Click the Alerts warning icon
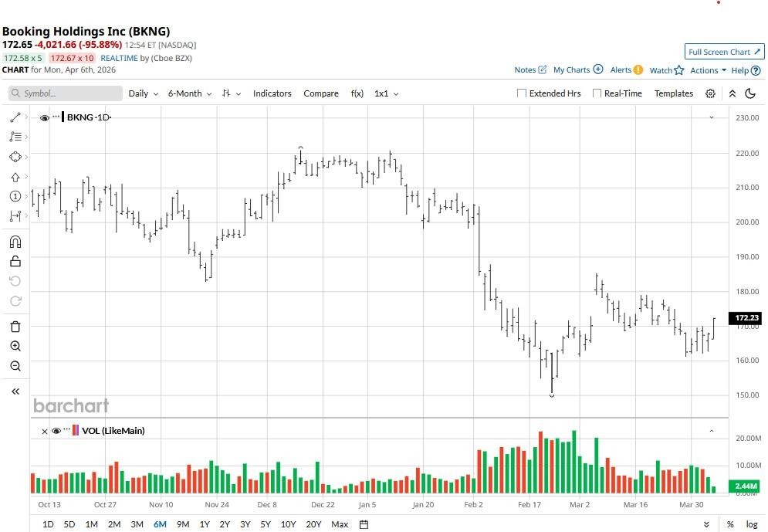Image resolution: width=768 pixels, height=532 pixels. tap(638, 69)
